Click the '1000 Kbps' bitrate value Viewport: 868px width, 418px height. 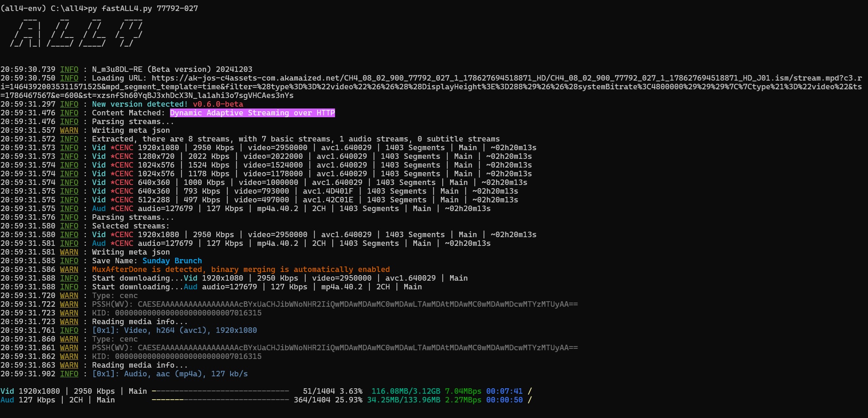tap(204, 183)
